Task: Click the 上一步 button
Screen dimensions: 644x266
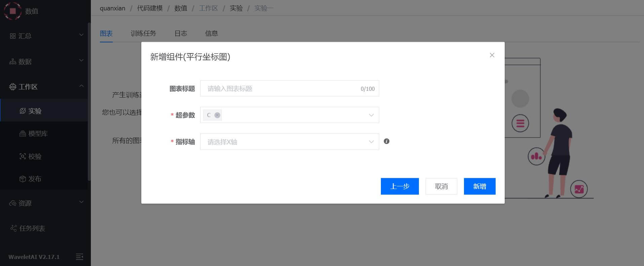Action: pos(400,186)
